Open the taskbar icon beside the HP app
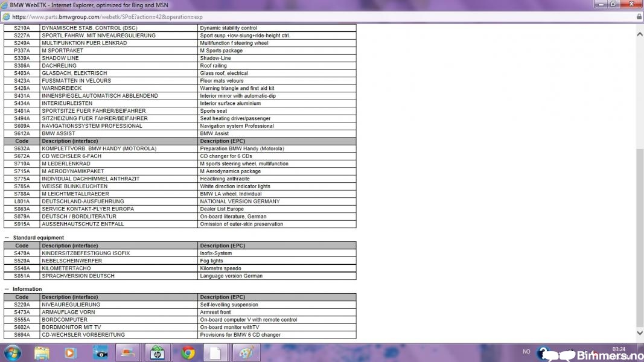 tap(127, 353)
